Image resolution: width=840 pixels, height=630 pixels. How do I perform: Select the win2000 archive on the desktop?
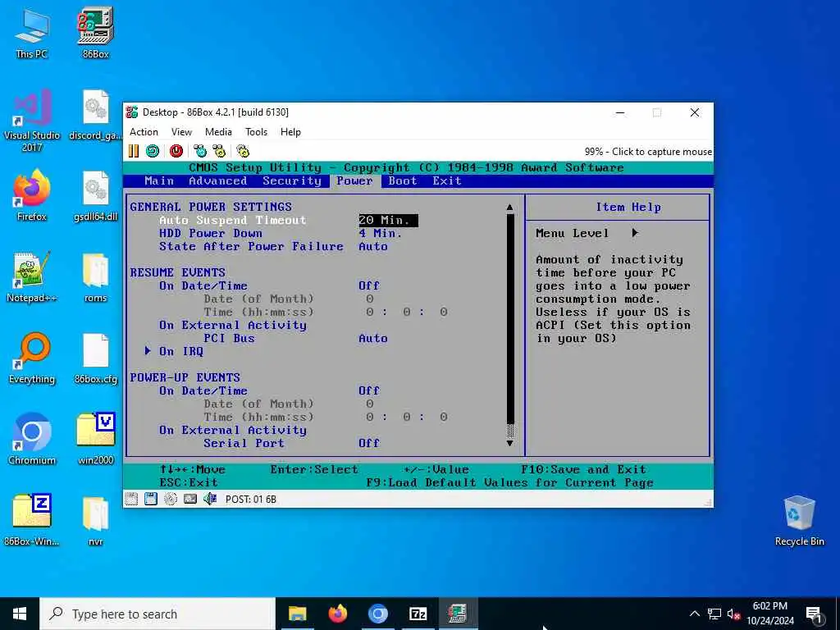(95, 440)
